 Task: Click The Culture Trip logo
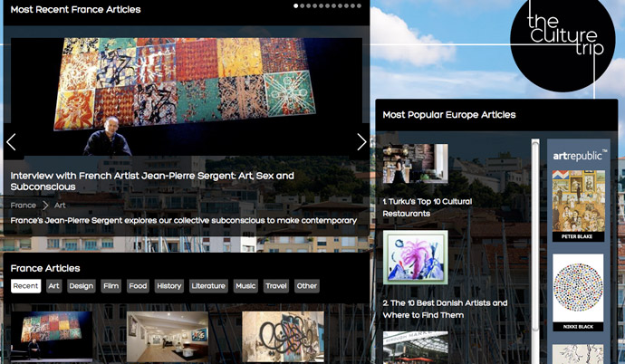(x=562, y=36)
